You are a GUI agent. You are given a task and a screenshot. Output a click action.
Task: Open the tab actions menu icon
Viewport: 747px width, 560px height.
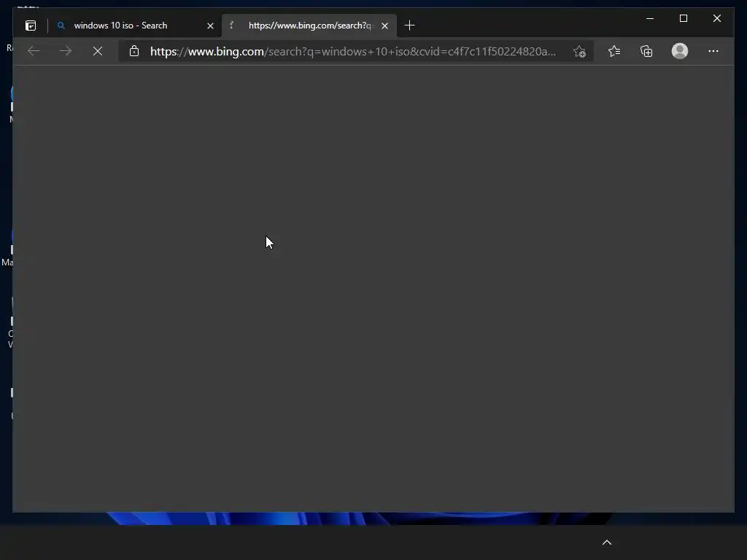(x=31, y=26)
